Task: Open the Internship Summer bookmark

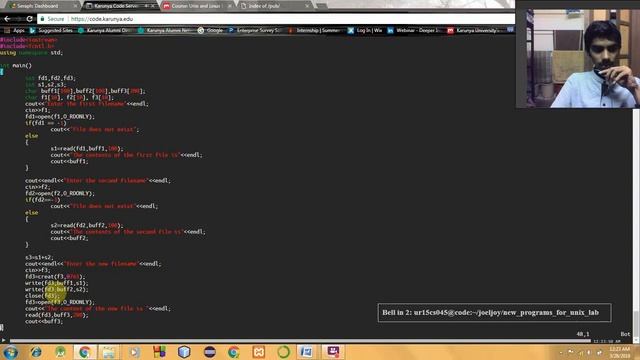Action: pyautogui.click(x=314, y=30)
